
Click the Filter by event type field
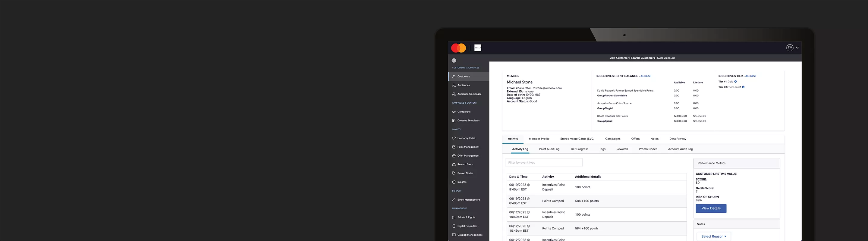[x=543, y=163]
